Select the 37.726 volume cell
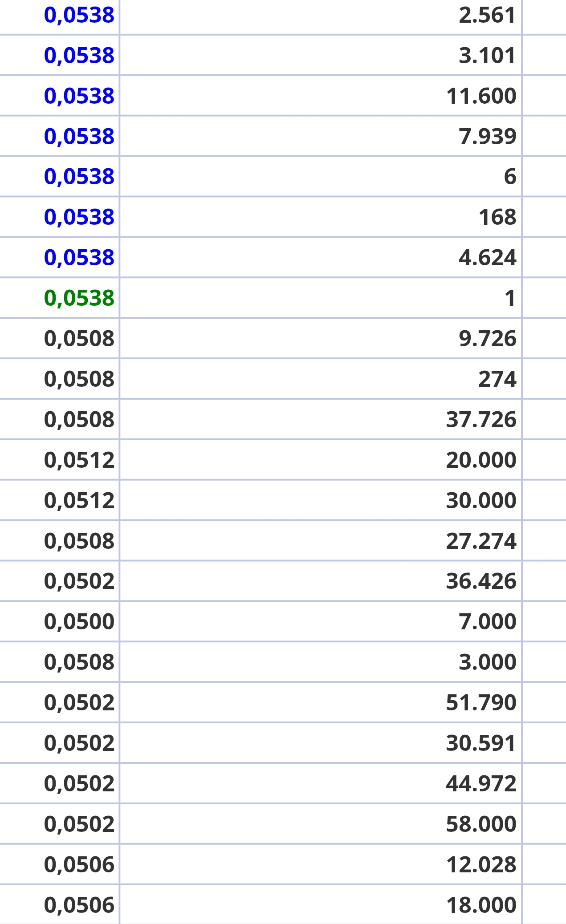The image size is (566, 924). click(481, 419)
